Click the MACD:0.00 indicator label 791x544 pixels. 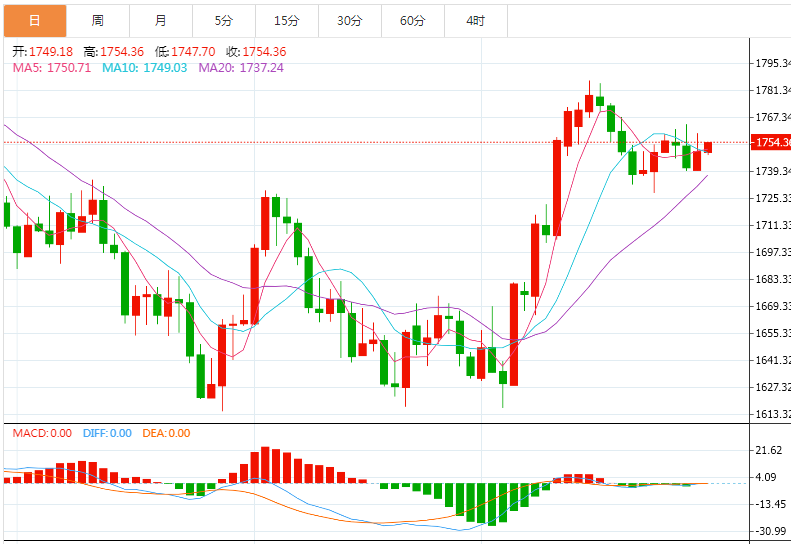pos(42,433)
